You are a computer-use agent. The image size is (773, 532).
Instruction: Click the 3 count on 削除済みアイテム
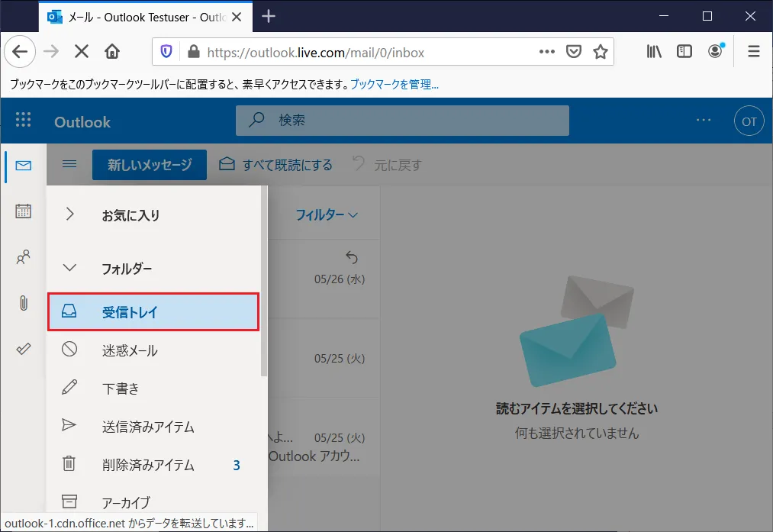click(237, 465)
